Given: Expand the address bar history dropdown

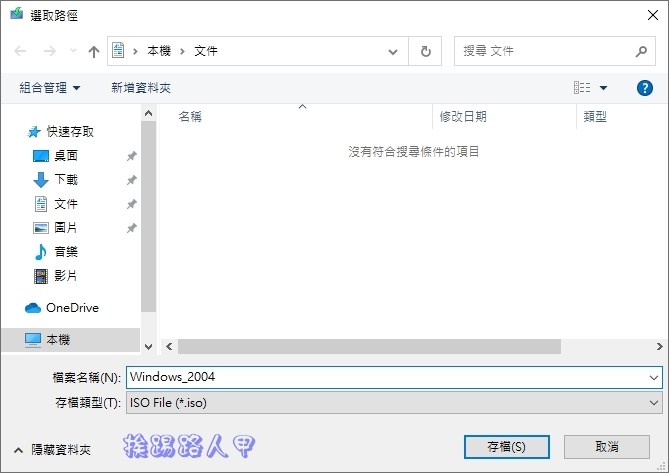Looking at the screenshot, I should click(393, 52).
